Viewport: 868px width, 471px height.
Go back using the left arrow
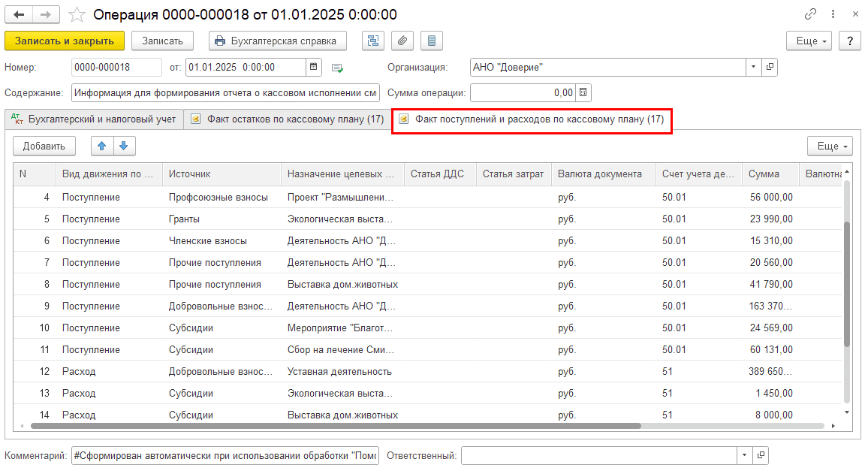(x=20, y=14)
